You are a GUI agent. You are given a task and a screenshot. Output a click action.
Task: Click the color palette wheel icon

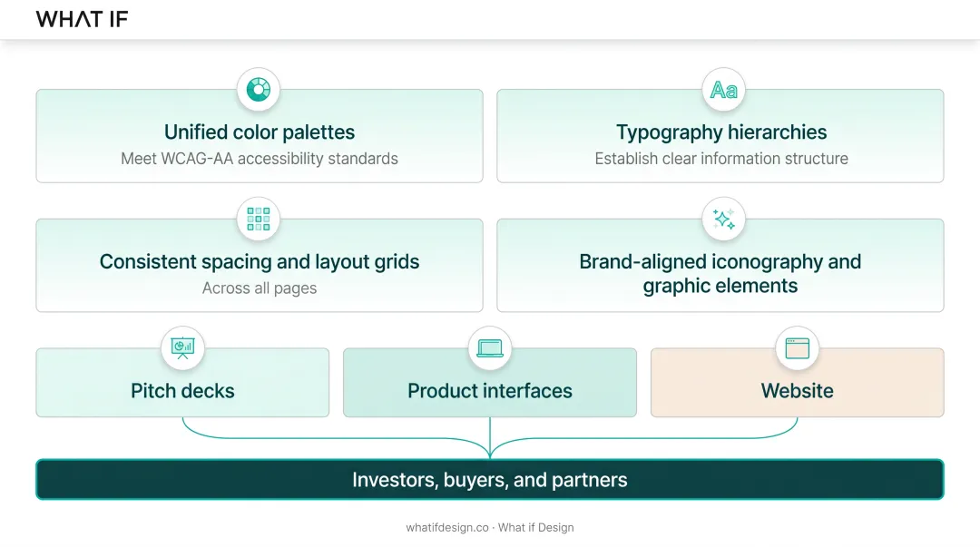point(258,90)
